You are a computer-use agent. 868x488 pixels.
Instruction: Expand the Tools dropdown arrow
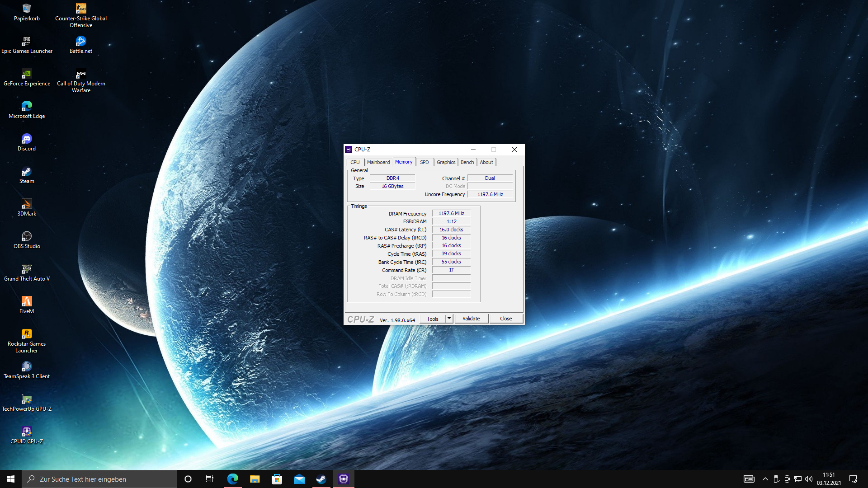[449, 319]
